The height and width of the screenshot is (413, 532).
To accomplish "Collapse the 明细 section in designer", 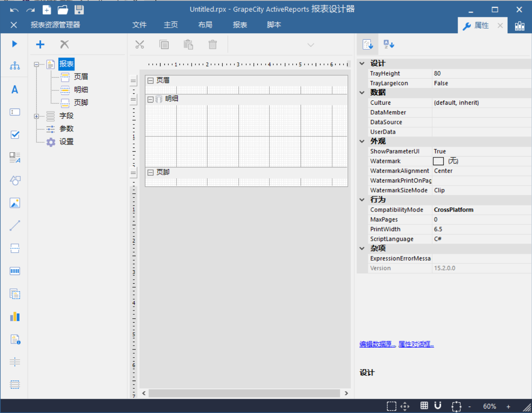I will [x=151, y=99].
